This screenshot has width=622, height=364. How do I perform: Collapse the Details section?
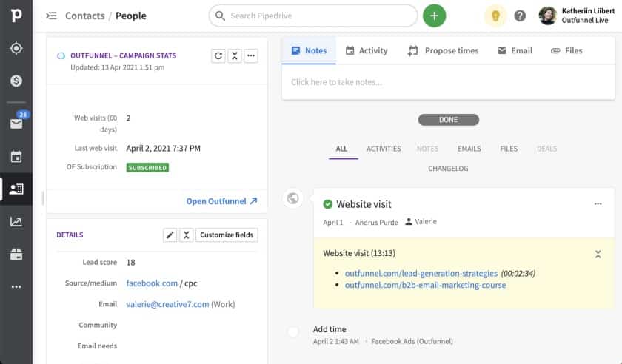[186, 235]
